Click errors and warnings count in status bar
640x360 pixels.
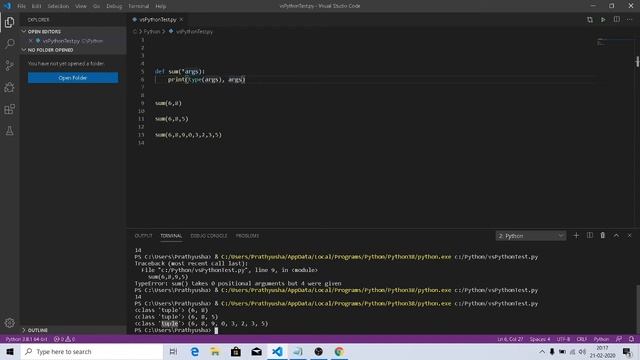tap(64, 339)
